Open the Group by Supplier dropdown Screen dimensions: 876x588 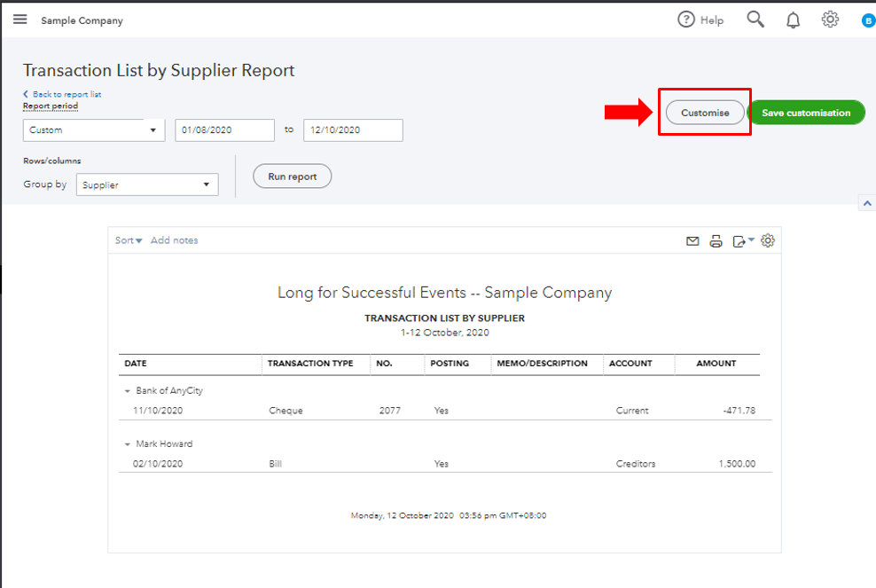pyautogui.click(x=147, y=184)
